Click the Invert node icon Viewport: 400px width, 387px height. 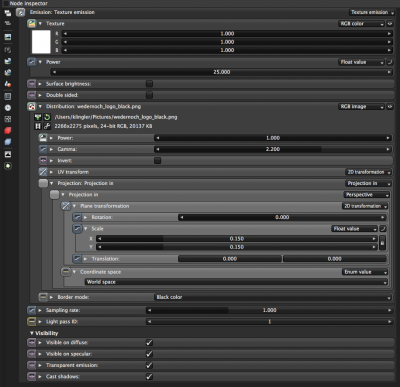click(43, 160)
